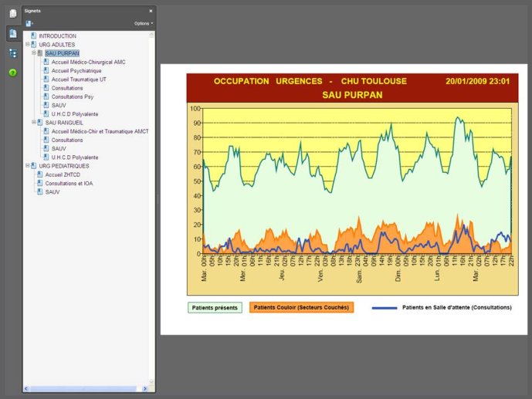This screenshot has width=532, height=399.
Task: Select the URG ADULTES bookmark
Action: pyautogui.click(x=56, y=45)
